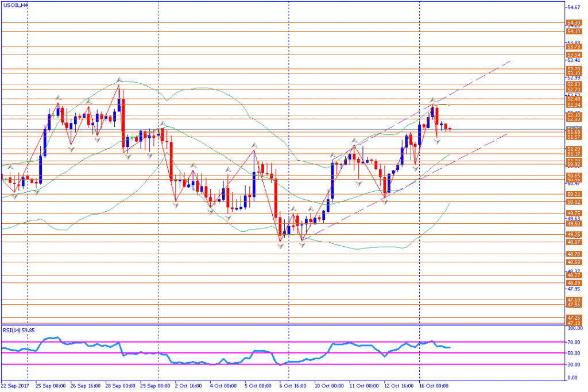Click the 52.83 price level tag
This screenshot has width=588, height=392.
coord(573,84)
